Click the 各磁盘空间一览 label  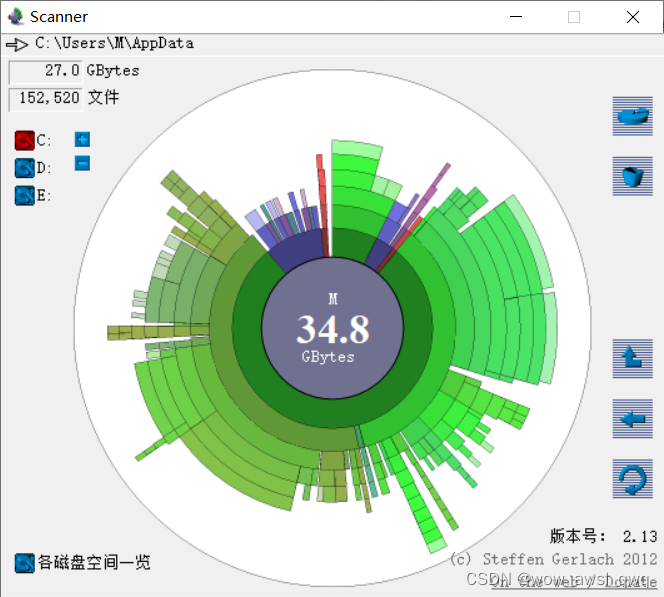click(x=94, y=563)
